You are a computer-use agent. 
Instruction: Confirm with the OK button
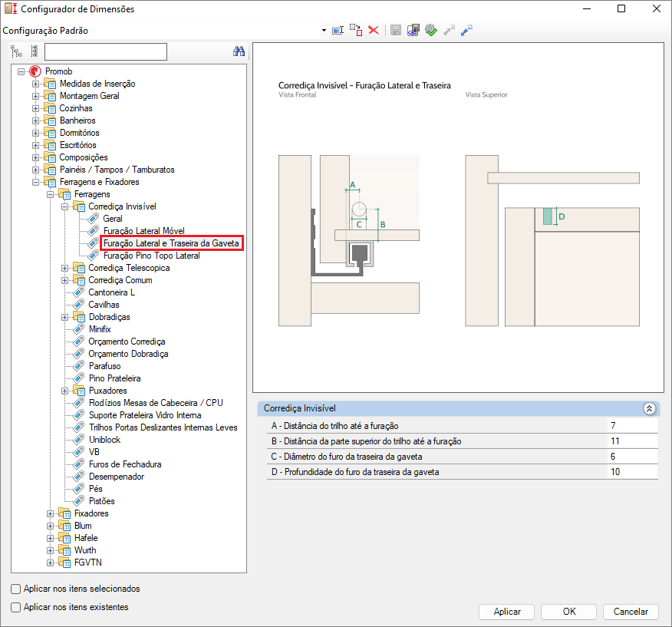coord(568,612)
